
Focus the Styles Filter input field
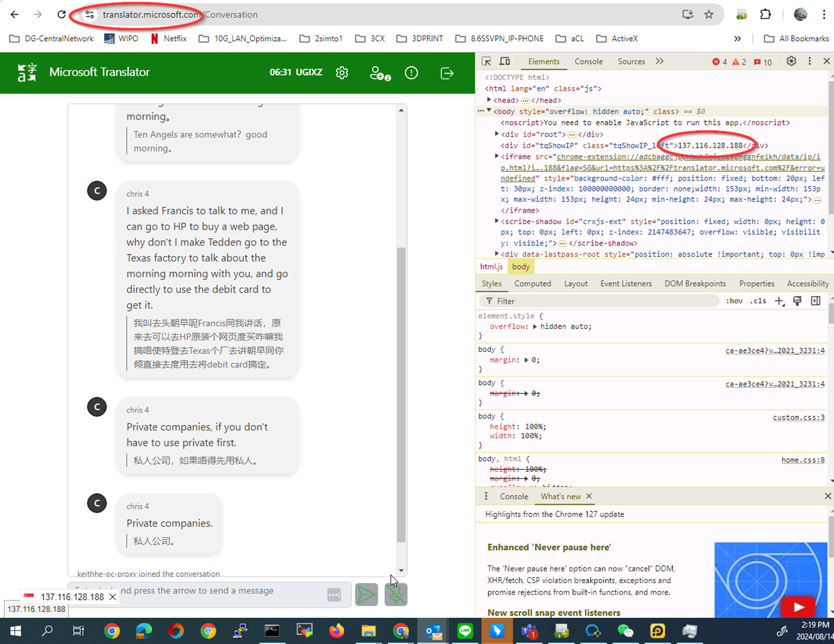(599, 301)
